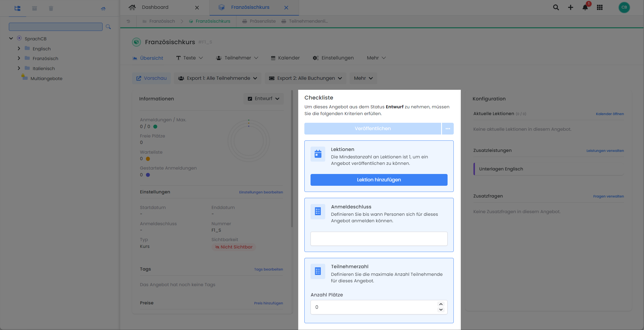Click the search magnifier next to the sidebar field
644x330 pixels.
coord(108,26)
